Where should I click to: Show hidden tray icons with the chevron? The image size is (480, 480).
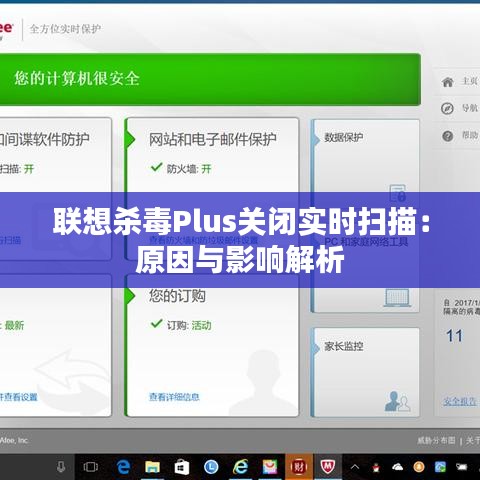355,467
